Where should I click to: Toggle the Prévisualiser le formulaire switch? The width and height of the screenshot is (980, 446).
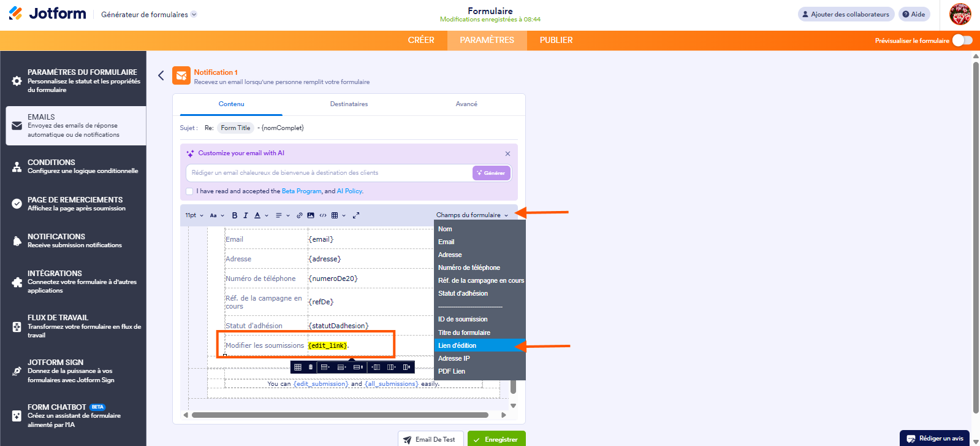[962, 40]
